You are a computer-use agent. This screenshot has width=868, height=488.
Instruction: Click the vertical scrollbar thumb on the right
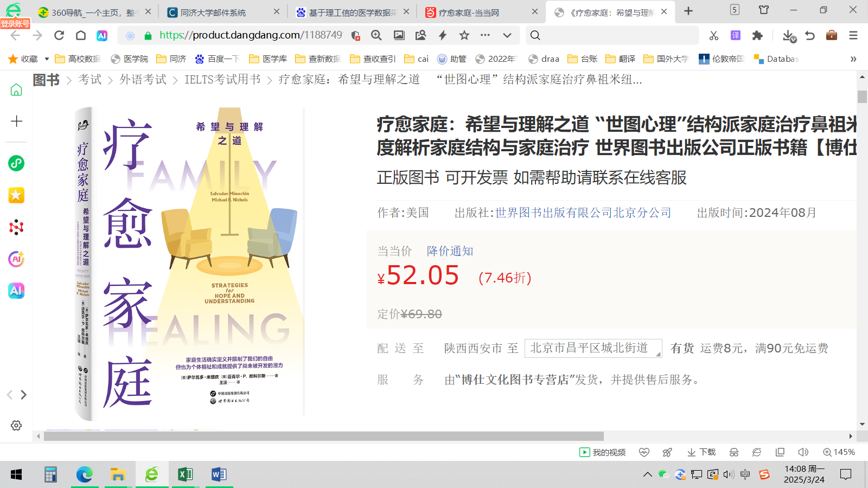862,97
